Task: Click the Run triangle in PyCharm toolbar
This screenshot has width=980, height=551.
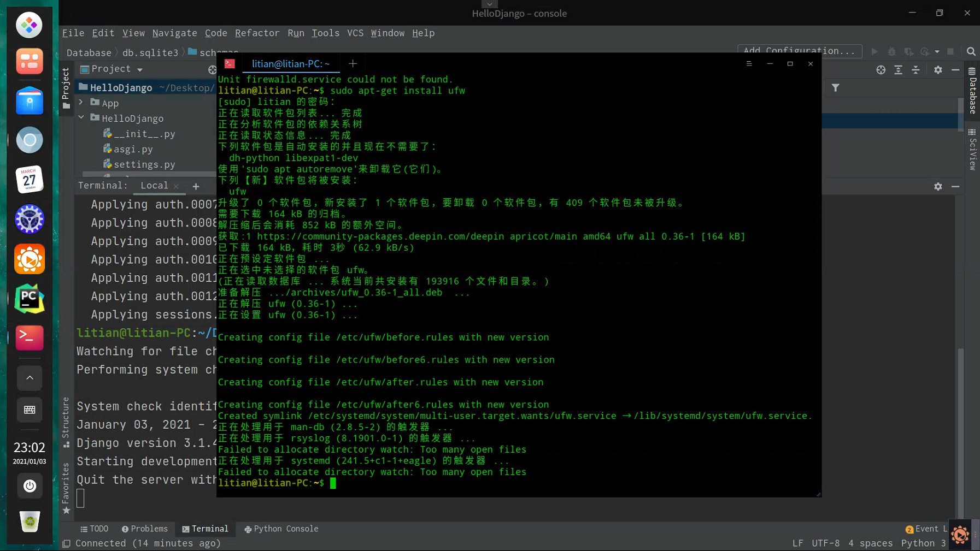Action: (x=875, y=51)
